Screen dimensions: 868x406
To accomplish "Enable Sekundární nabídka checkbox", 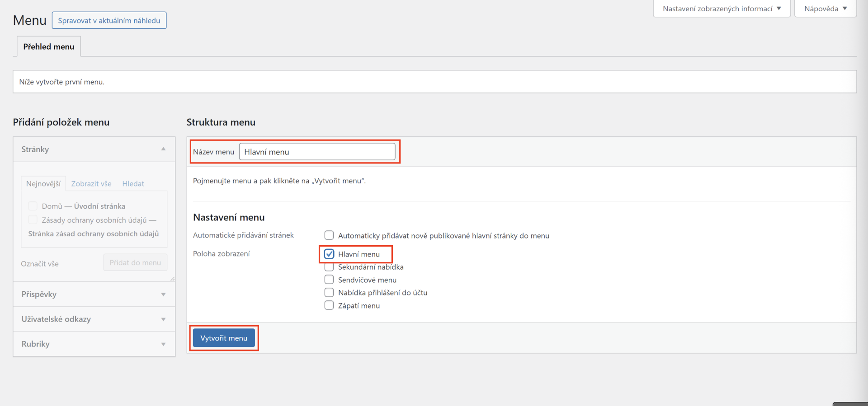I will pos(329,267).
